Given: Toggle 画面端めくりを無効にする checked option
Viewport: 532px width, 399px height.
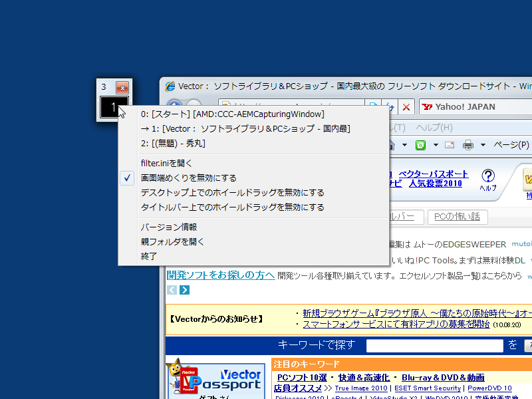Looking at the screenshot, I should tap(253, 178).
